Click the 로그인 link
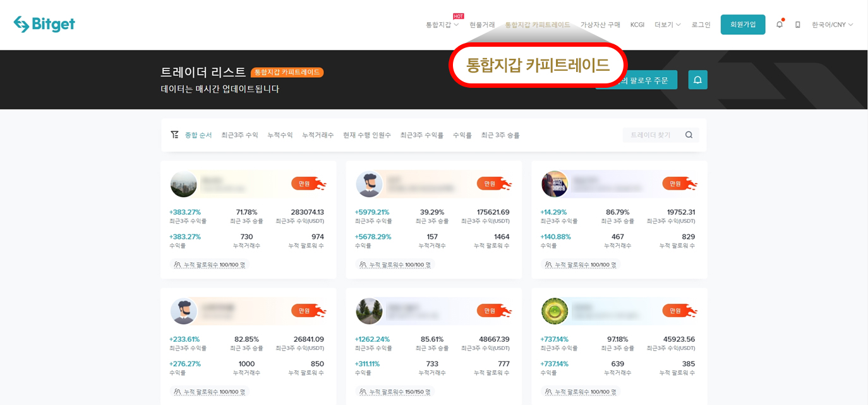Screen dimensions: 868x405 click(x=701, y=25)
